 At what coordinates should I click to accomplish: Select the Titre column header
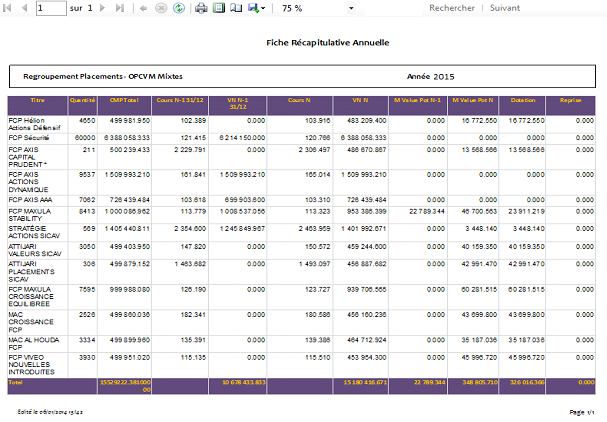pyautogui.click(x=38, y=105)
